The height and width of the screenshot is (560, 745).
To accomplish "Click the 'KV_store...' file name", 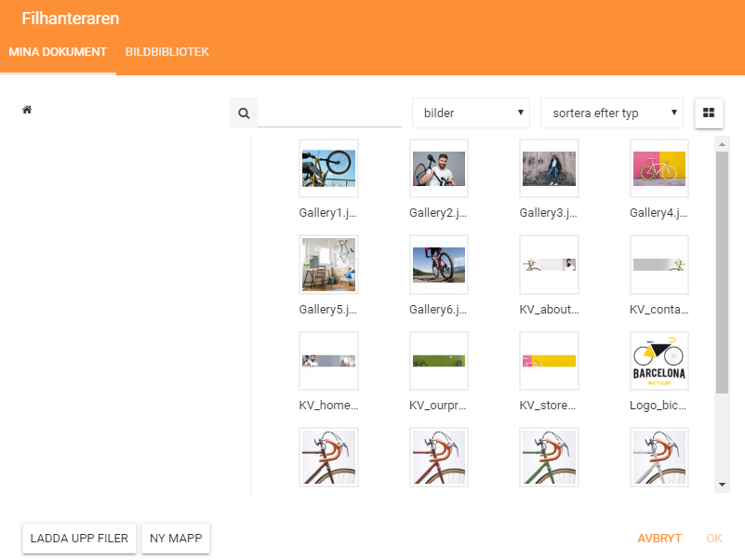I will [548, 406].
